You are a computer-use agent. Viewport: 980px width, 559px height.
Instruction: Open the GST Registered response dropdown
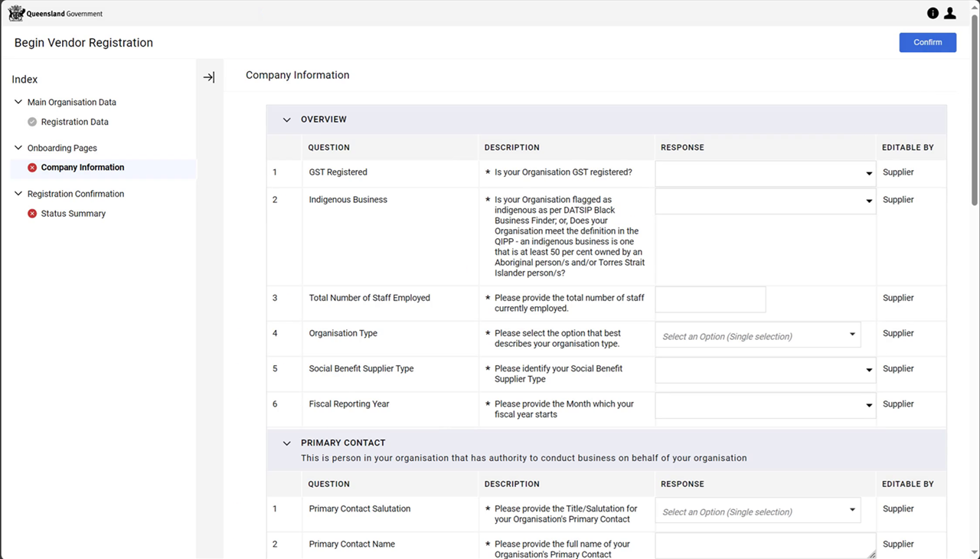pos(766,173)
